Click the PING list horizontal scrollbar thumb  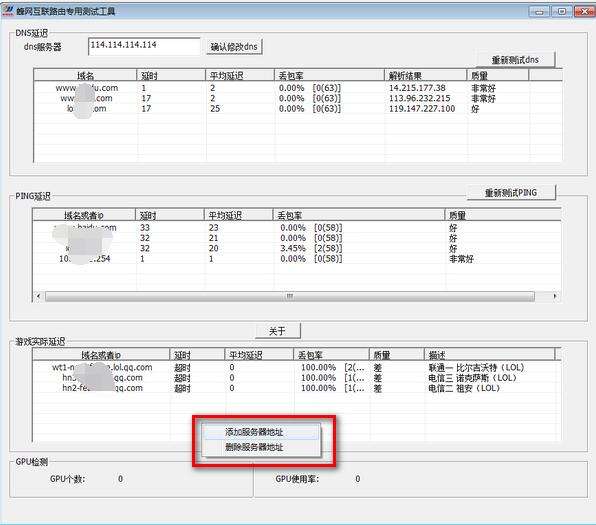click(x=290, y=296)
